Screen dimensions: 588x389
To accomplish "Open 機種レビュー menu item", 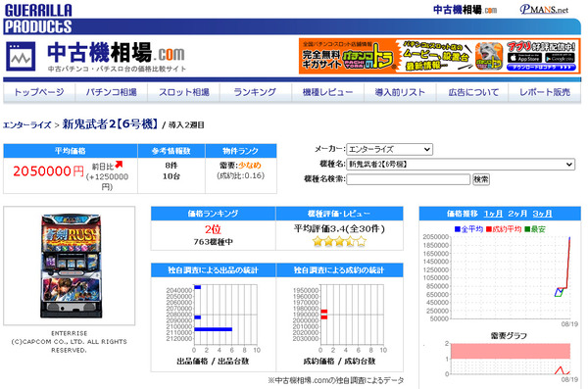I will point(327,92).
